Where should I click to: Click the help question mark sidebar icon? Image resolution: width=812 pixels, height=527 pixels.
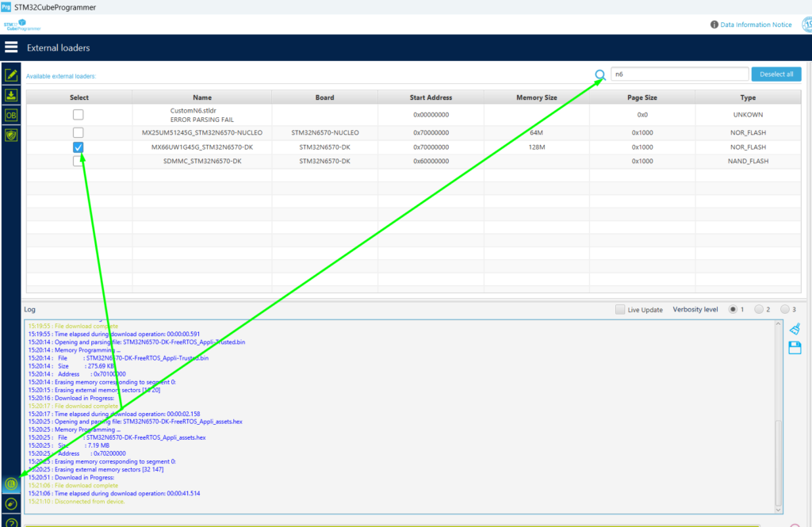pos(11,521)
